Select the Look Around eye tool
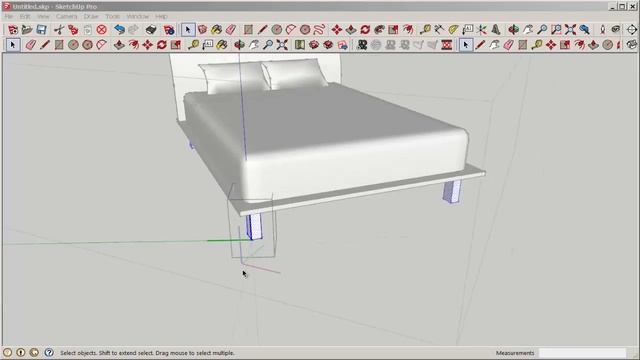Viewport: 640px width, 360px height. click(x=616, y=29)
